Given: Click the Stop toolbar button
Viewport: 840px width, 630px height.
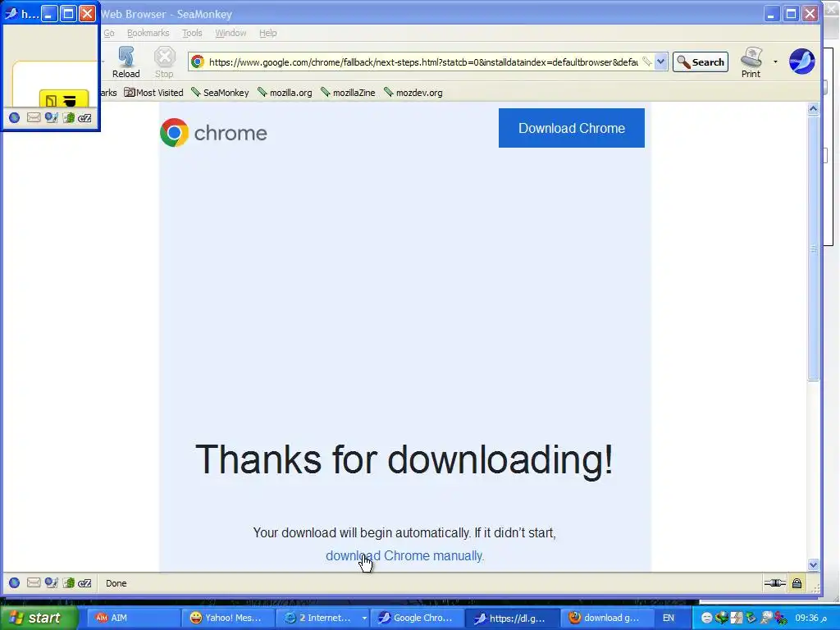Looking at the screenshot, I should click(x=164, y=62).
